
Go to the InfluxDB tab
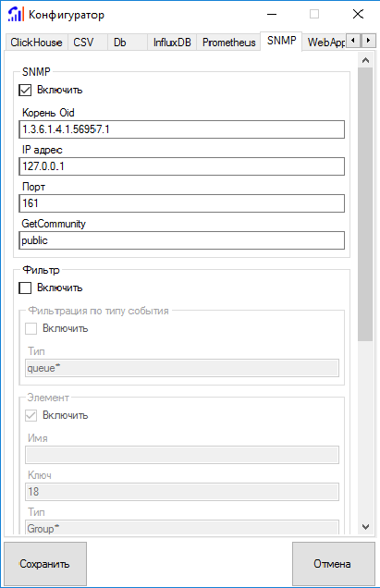point(172,43)
